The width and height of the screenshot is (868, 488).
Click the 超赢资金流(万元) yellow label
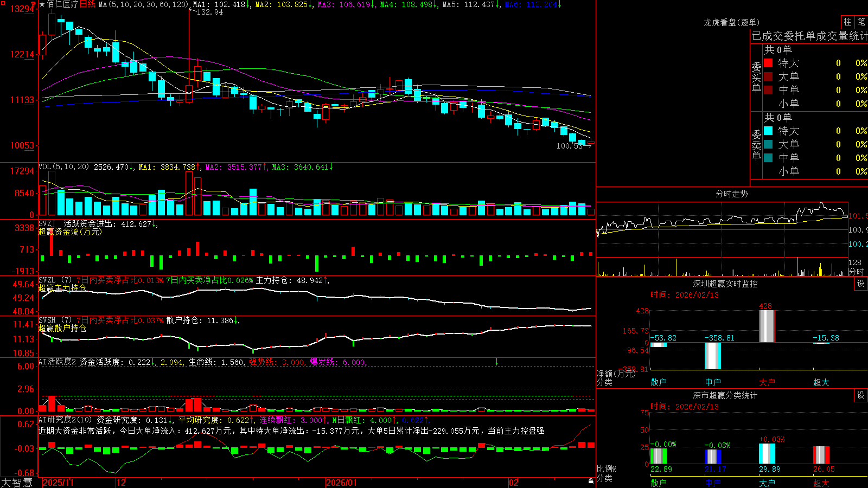tap(70, 232)
